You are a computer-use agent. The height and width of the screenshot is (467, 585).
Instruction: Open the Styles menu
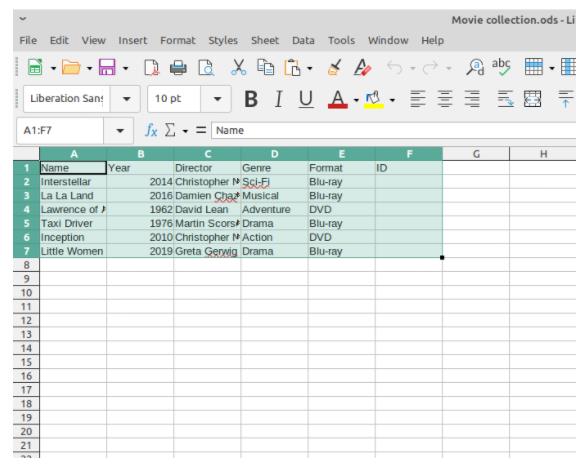pyautogui.click(x=223, y=40)
